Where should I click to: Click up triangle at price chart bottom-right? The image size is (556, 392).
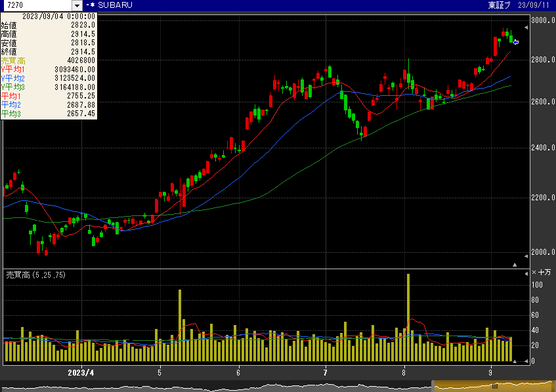coord(515,265)
